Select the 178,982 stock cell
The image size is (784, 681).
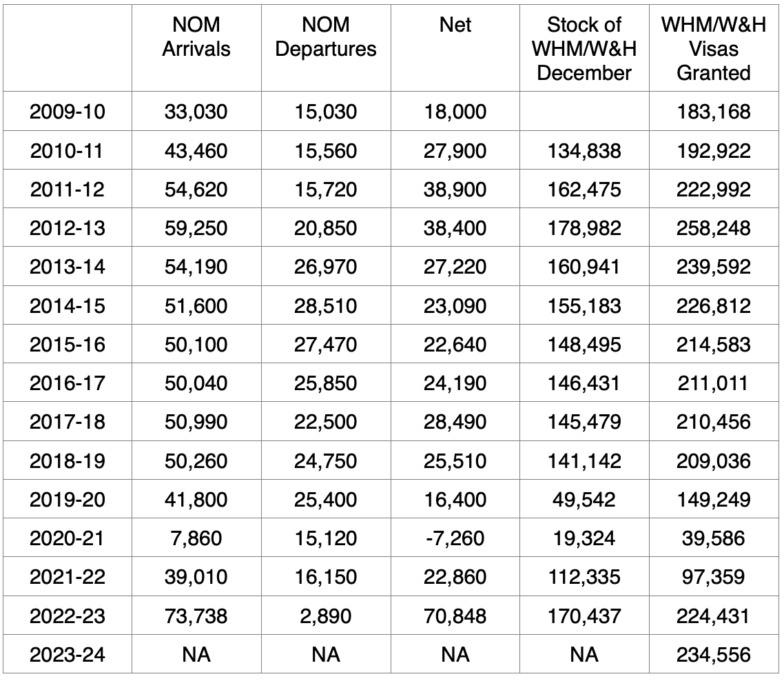pyautogui.click(x=584, y=227)
